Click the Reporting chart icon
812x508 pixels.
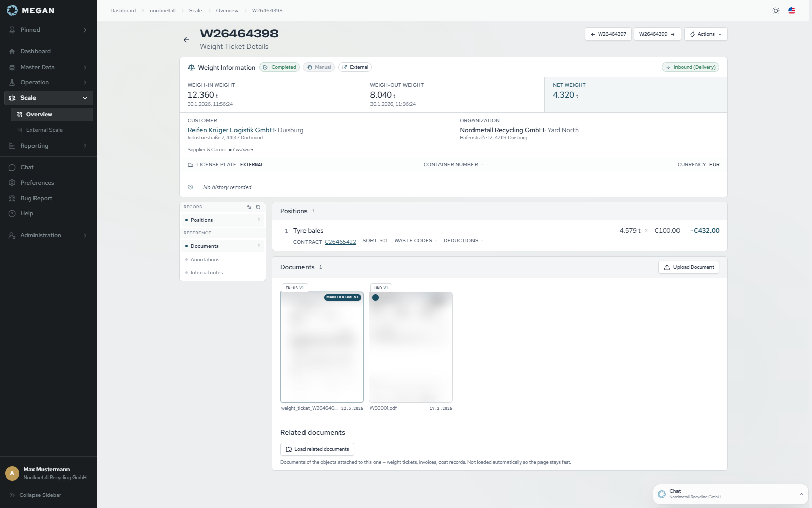tap(12, 146)
